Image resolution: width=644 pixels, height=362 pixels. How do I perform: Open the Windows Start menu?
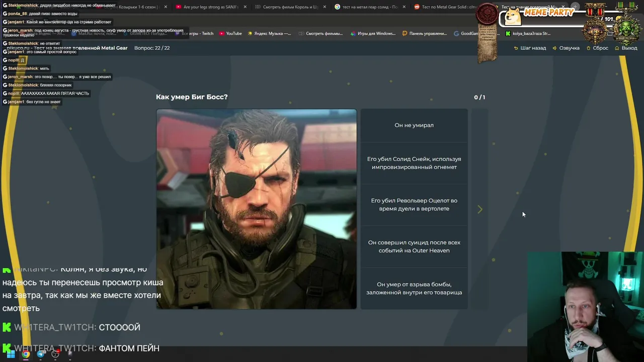[11, 354]
